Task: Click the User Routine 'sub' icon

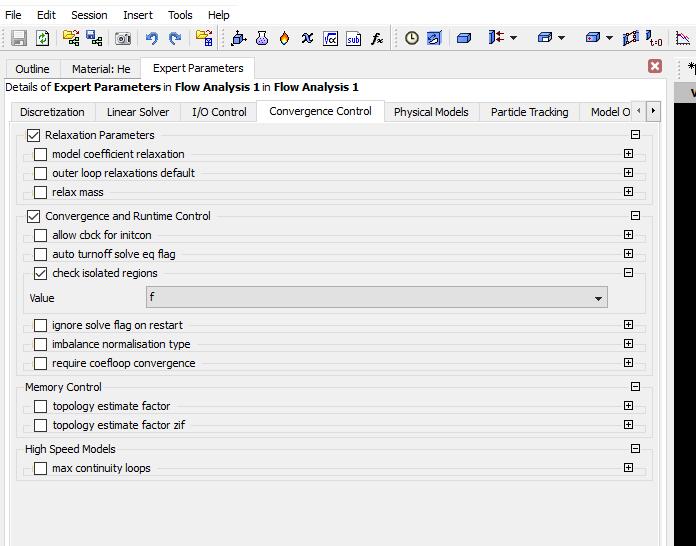Action: 353,39
